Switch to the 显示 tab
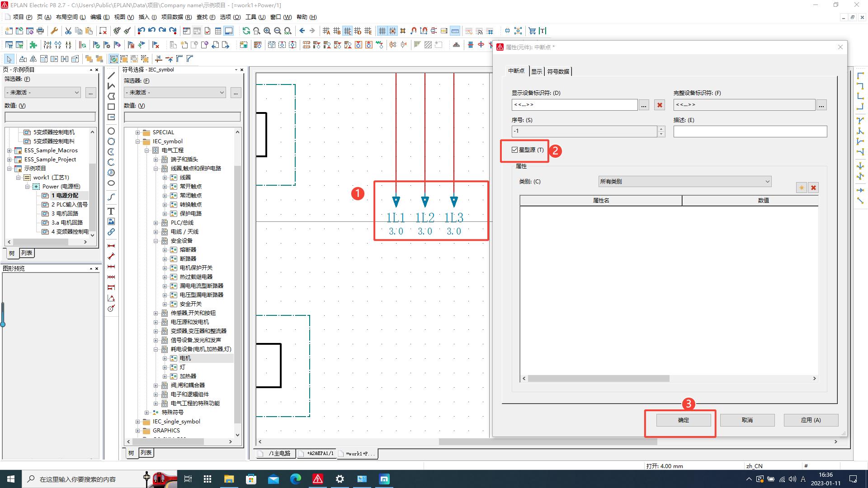The image size is (868, 488). coord(536,71)
